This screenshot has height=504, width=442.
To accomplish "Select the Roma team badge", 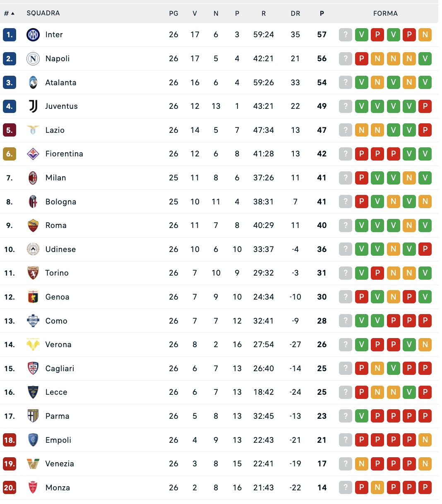I will 33,226.
